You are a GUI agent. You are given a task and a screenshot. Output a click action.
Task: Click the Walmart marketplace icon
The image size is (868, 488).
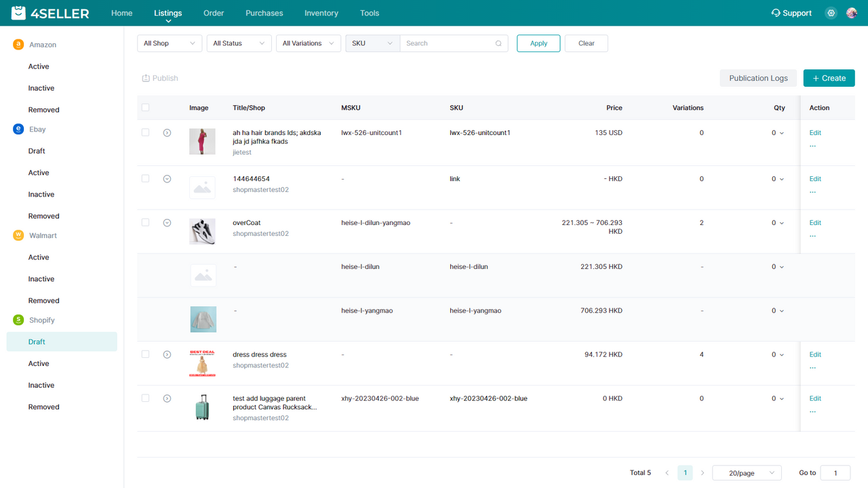point(18,235)
